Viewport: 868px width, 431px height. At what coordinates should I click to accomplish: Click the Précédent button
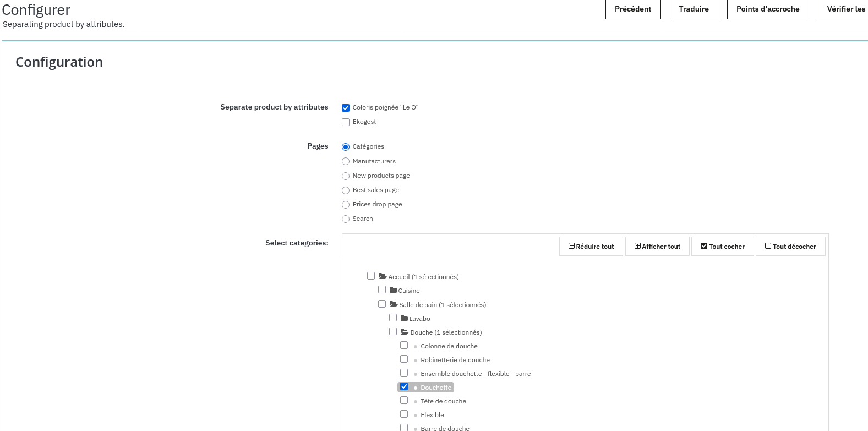pyautogui.click(x=633, y=9)
